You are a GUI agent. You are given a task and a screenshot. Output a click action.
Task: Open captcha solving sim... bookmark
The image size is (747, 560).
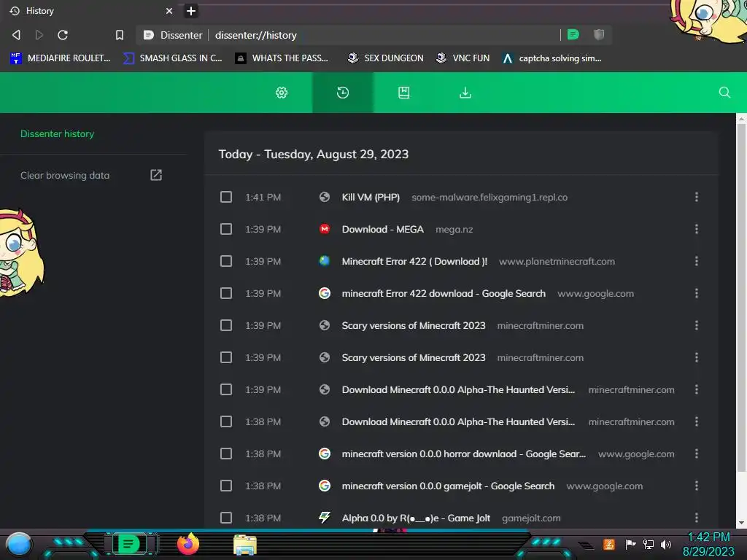click(x=552, y=58)
